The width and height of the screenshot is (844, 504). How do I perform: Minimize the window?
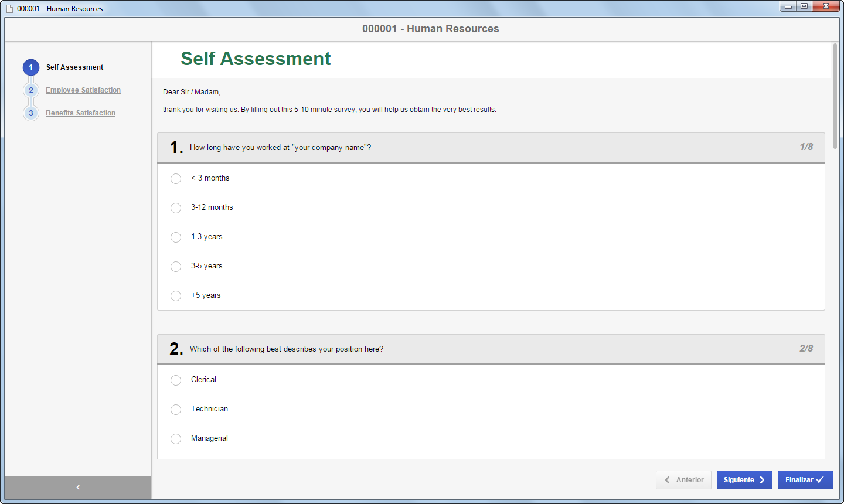click(x=788, y=6)
